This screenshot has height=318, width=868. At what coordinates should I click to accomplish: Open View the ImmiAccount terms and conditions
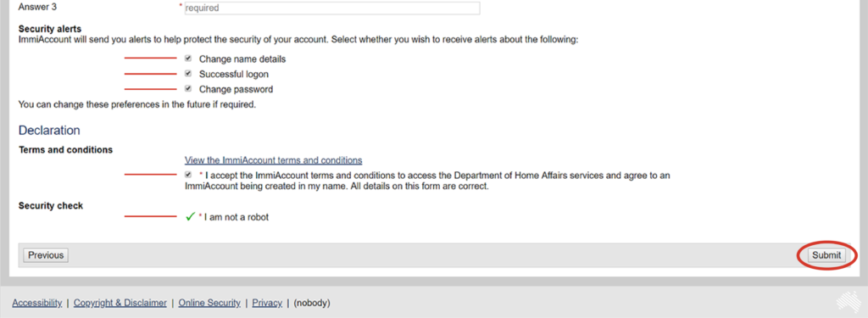click(x=274, y=160)
